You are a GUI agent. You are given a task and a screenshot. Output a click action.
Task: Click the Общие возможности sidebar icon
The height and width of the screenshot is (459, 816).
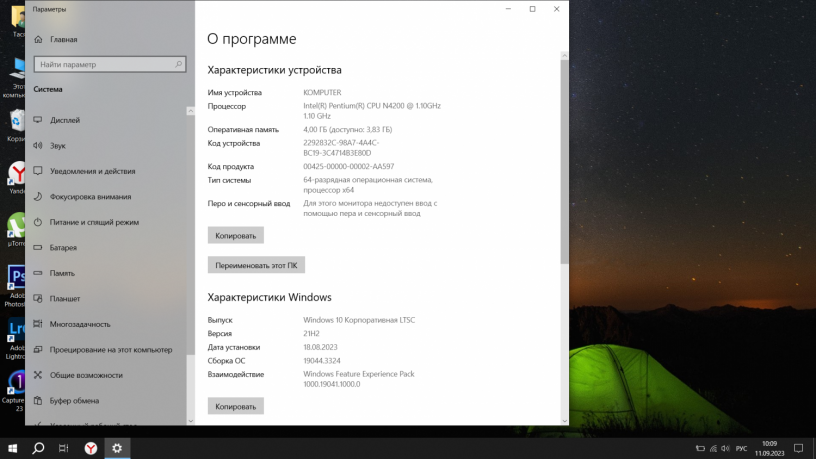point(38,375)
